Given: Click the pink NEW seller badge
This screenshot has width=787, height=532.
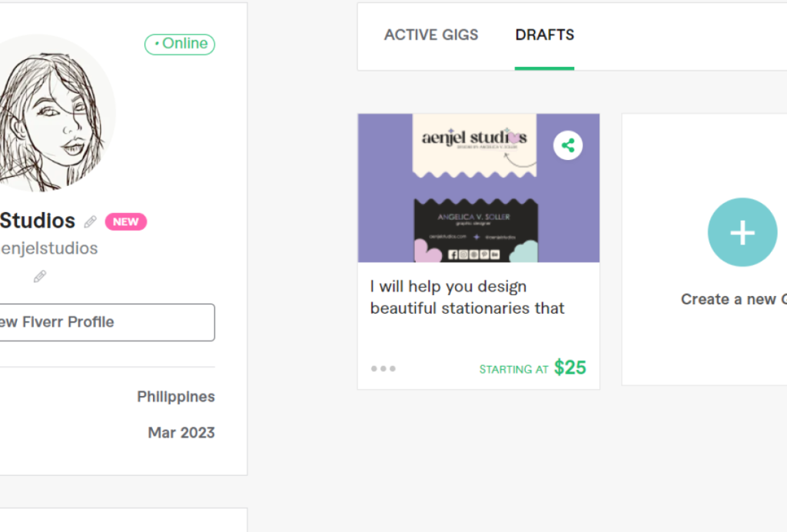Looking at the screenshot, I should click(x=126, y=222).
